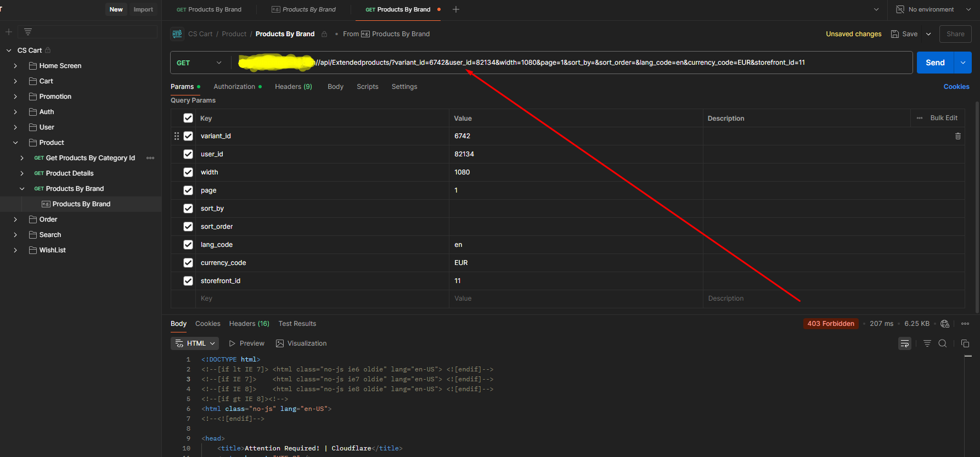Click the Import button
The image size is (980, 457).
[143, 9]
